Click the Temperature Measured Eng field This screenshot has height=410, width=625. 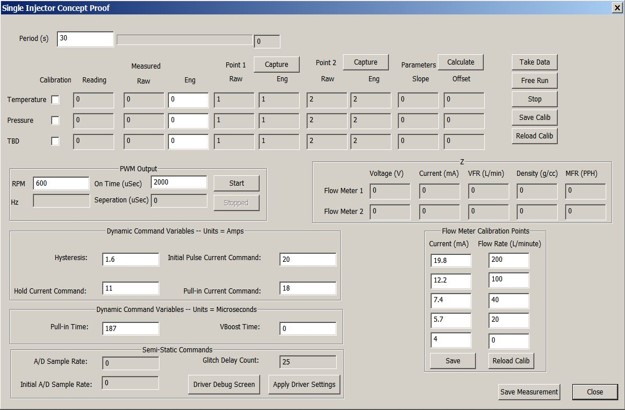click(188, 100)
